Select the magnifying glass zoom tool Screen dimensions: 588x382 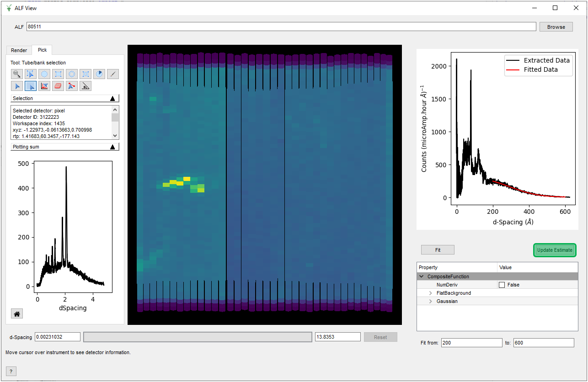tap(17, 74)
